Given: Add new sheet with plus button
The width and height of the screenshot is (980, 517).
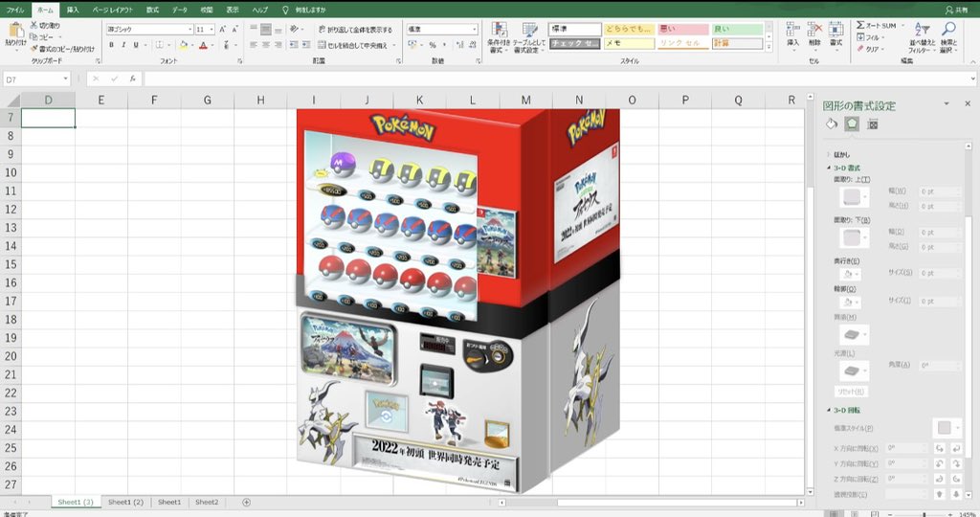Looking at the screenshot, I should point(246,502).
